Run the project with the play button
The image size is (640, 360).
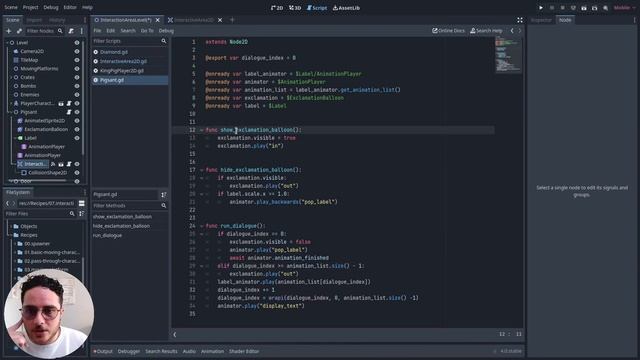click(541, 8)
